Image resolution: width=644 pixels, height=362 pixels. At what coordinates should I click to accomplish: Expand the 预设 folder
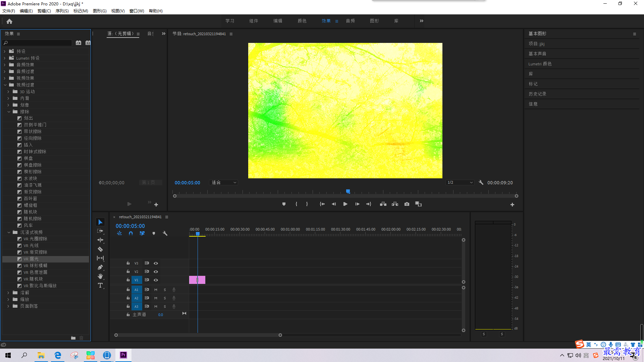(5, 51)
